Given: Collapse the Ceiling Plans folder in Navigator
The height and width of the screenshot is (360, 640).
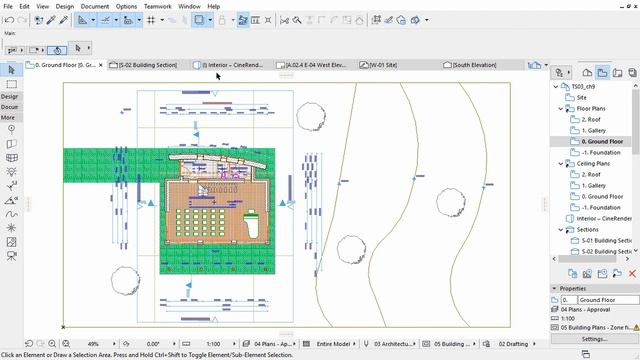Looking at the screenshot, I should 561,164.
